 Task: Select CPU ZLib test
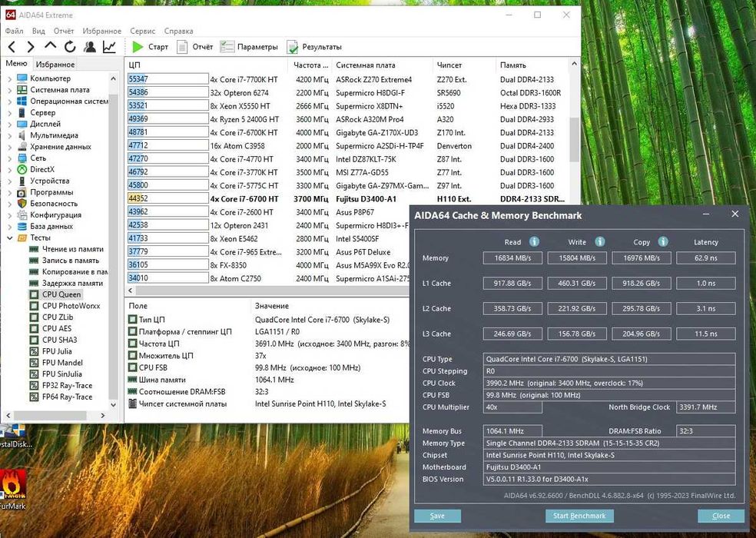tap(58, 317)
